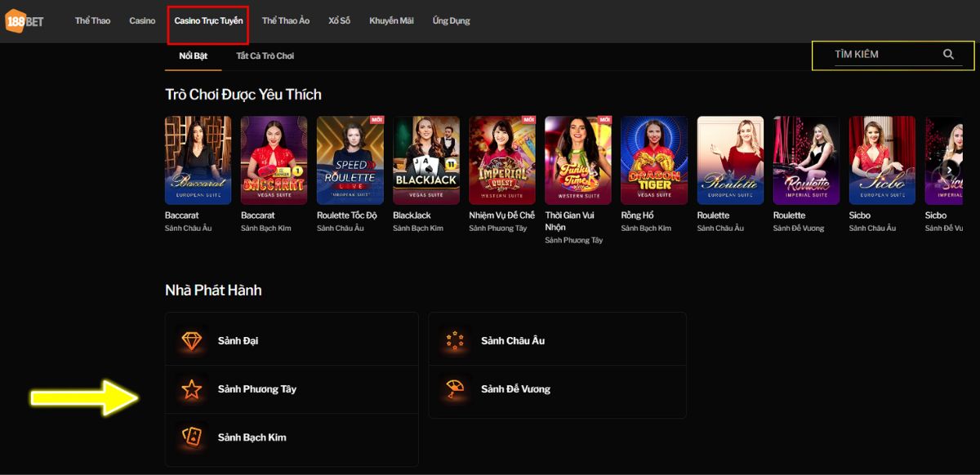Viewport: 980px width, 475px height.
Task: Open the Thể Thao Ảo menu
Action: (x=286, y=20)
